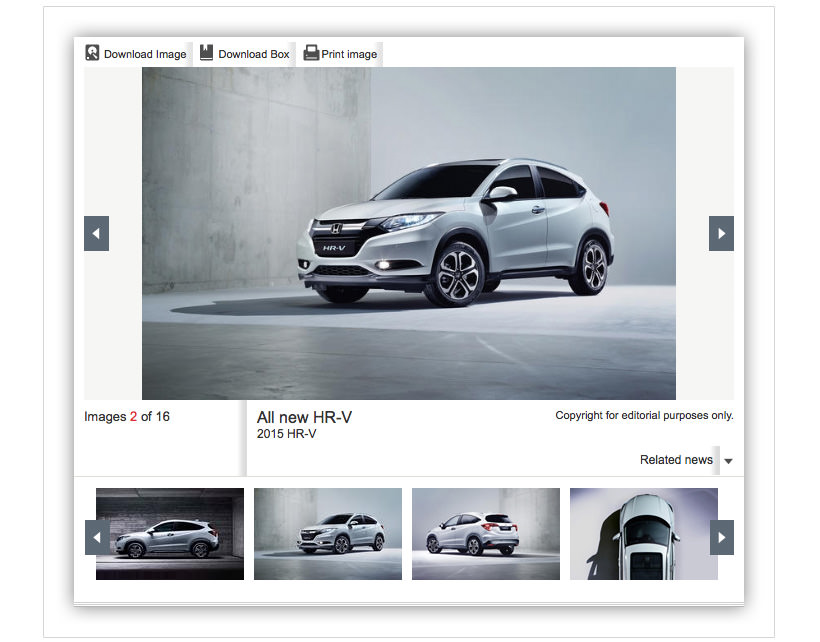Click the 'Images 2 of 16' counter
Viewport: 820px width, 642px height.
(127, 417)
